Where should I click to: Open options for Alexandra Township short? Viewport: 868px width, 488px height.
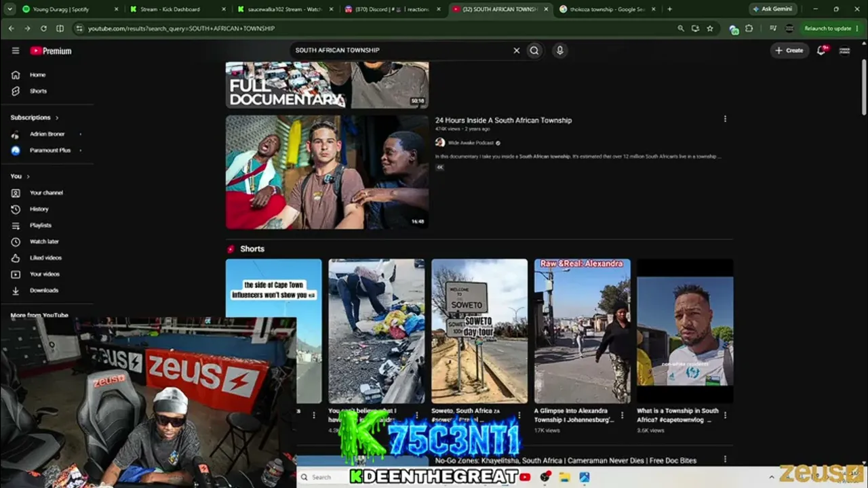[622, 415]
